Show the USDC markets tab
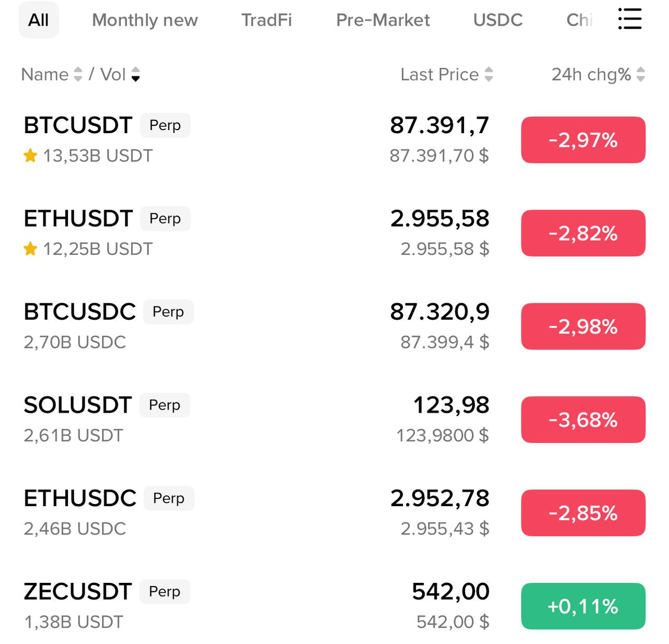Image resolution: width=669 pixels, height=644 pixels. tap(498, 20)
